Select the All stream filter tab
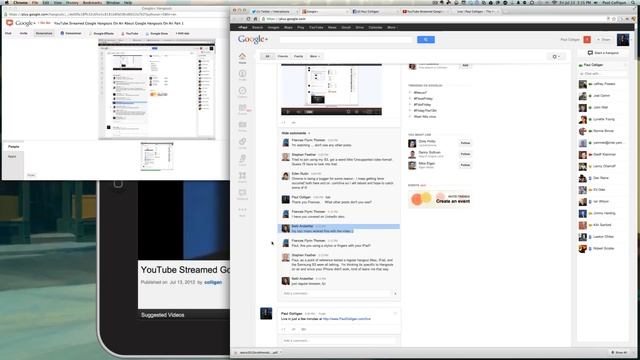The width and height of the screenshot is (640, 360). 268,56
